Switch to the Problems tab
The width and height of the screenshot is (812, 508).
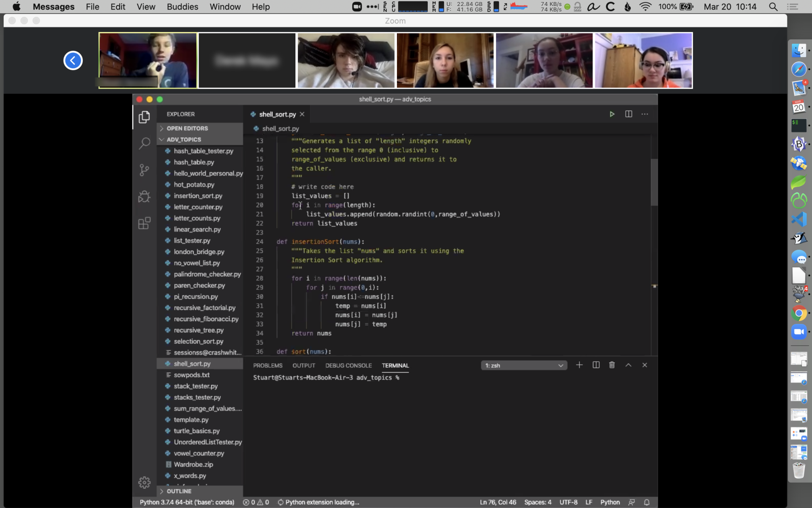coord(268,366)
